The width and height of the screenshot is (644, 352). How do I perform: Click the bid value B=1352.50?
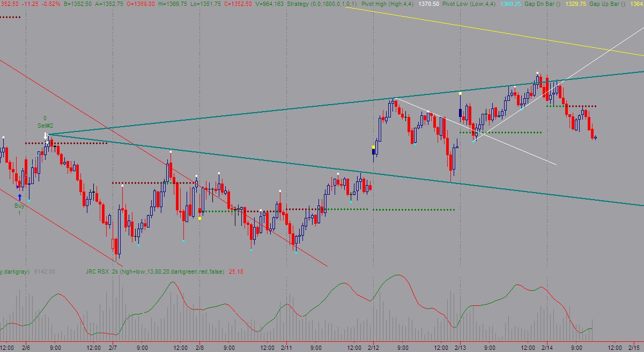click(78, 4)
